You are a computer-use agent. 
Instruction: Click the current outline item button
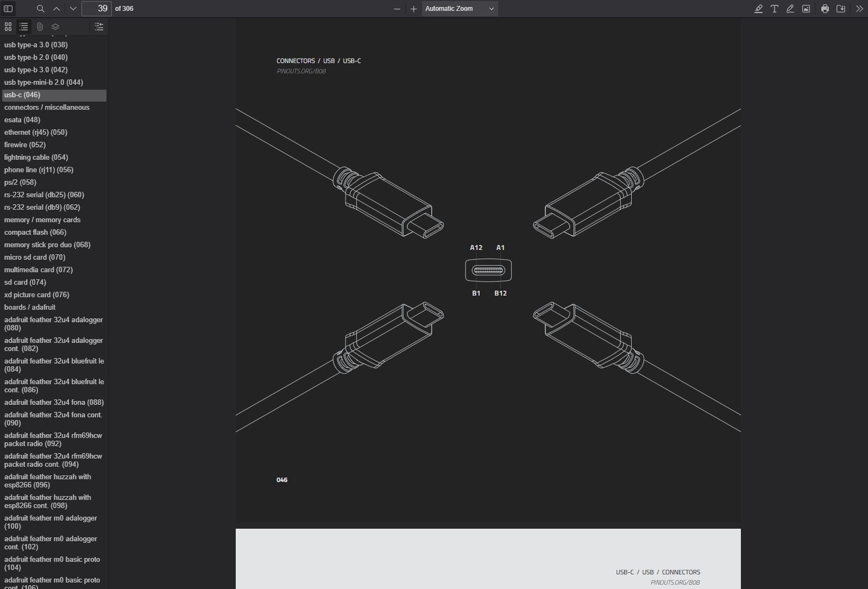coord(99,27)
